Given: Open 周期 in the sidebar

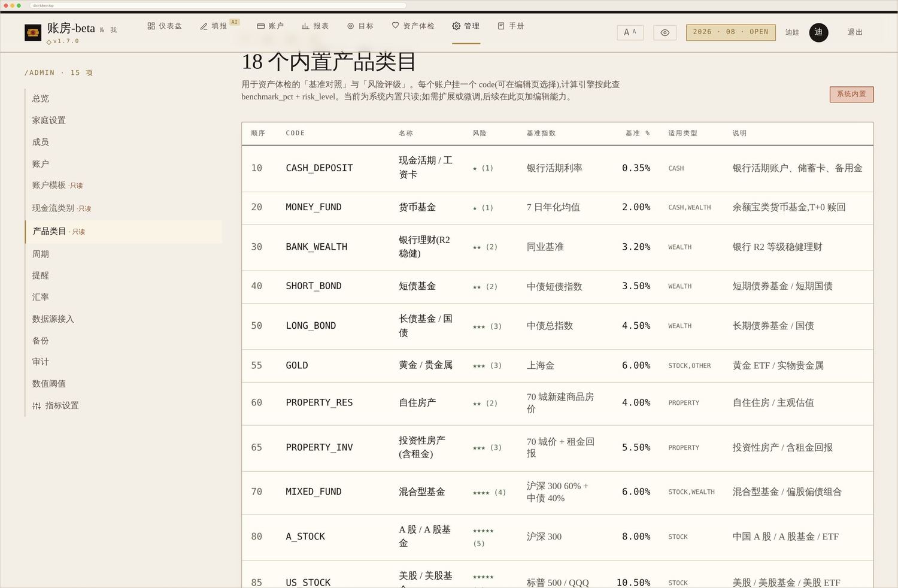Looking at the screenshot, I should 41,254.
